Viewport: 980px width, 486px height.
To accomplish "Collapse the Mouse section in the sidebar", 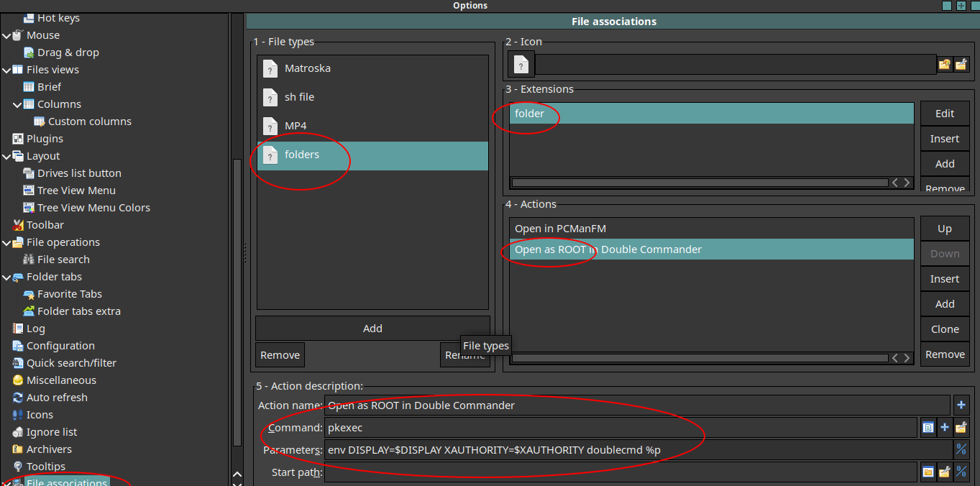I will tap(5, 35).
